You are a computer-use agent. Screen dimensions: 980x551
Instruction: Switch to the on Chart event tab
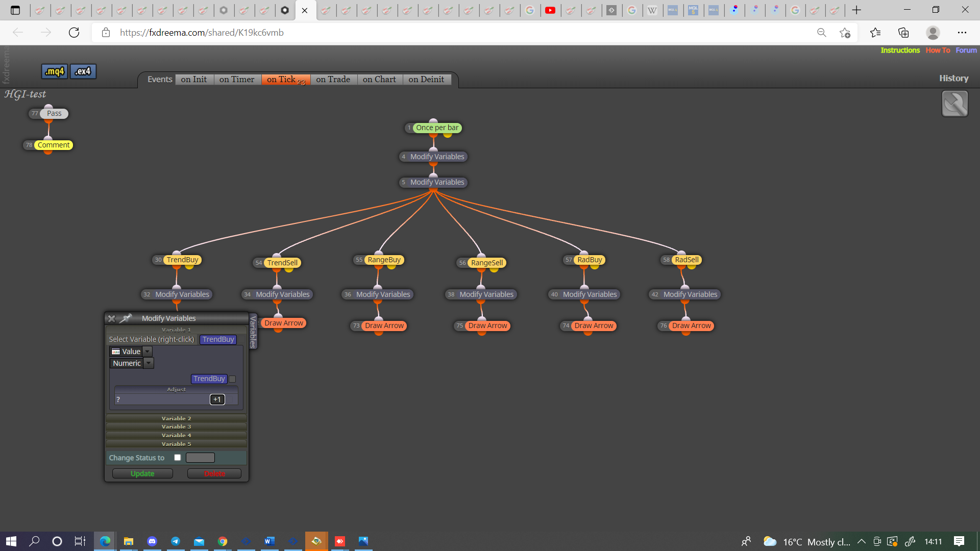point(379,80)
